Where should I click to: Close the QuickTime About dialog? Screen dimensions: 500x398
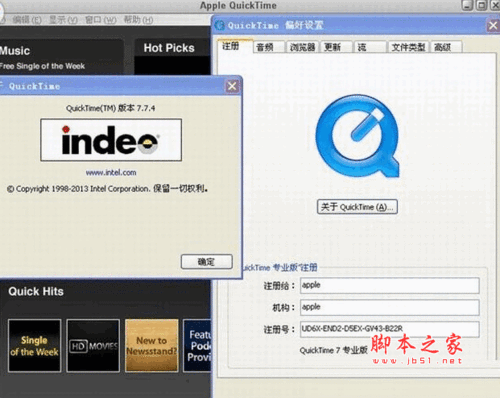[x=232, y=86]
